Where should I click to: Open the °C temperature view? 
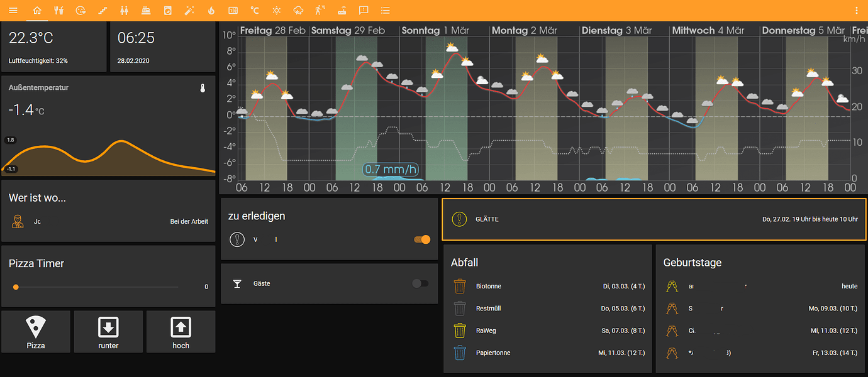(254, 10)
